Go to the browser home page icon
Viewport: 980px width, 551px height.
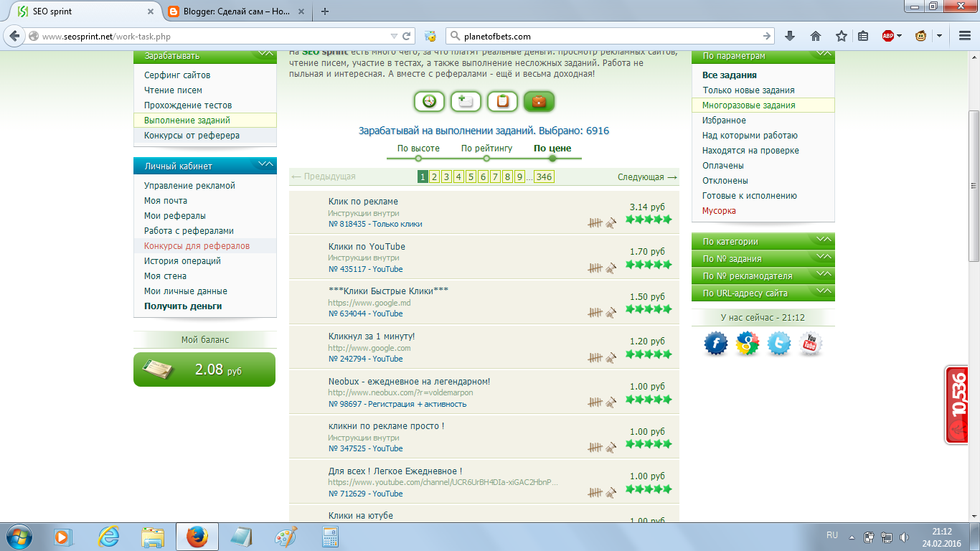(x=816, y=36)
